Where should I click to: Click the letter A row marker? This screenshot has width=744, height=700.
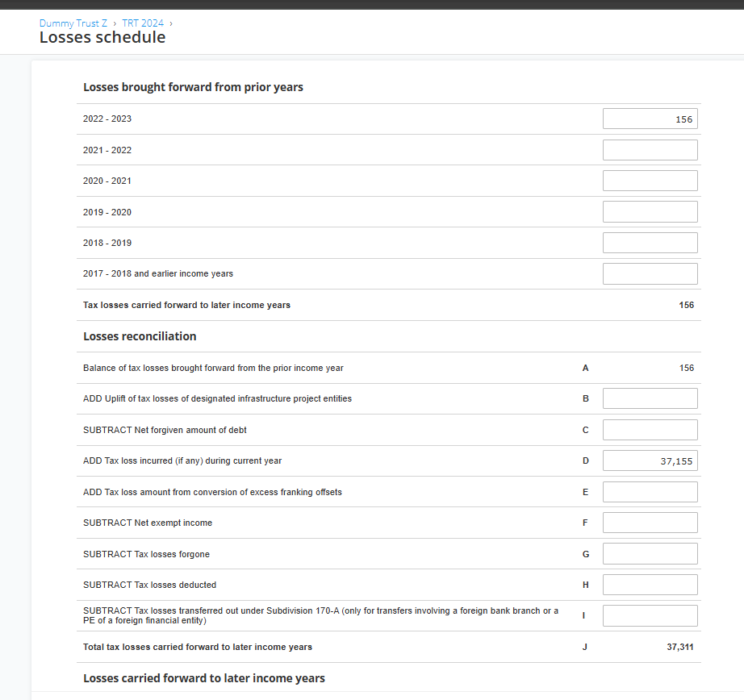(586, 368)
